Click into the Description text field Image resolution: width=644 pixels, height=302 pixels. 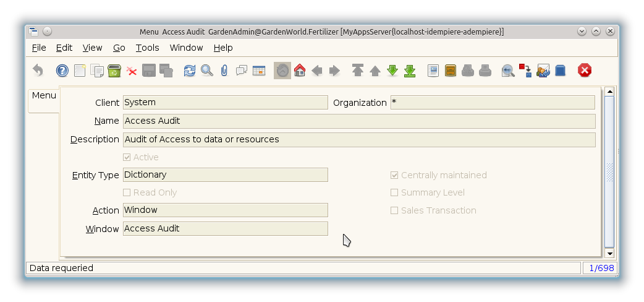359,139
